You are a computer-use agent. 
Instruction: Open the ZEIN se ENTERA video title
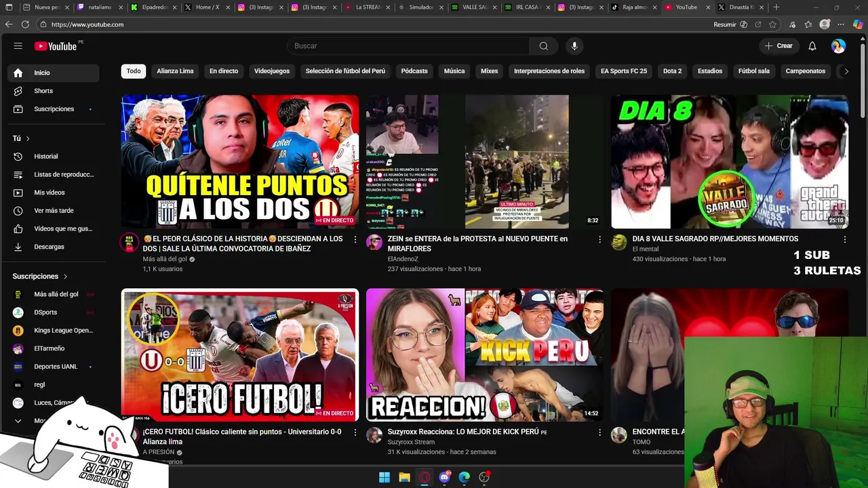477,243
